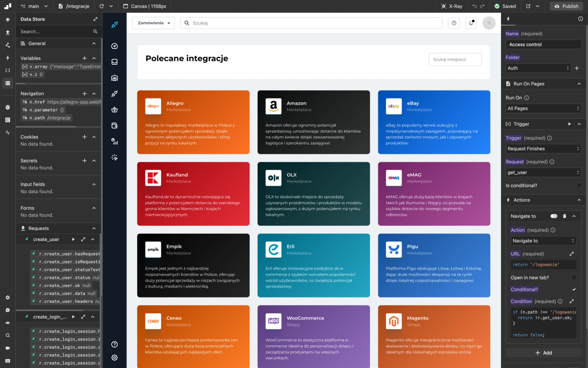Click the magnifier icon in left rail
Image resolution: width=588 pixels, height=368 pixels.
[x=7, y=335]
